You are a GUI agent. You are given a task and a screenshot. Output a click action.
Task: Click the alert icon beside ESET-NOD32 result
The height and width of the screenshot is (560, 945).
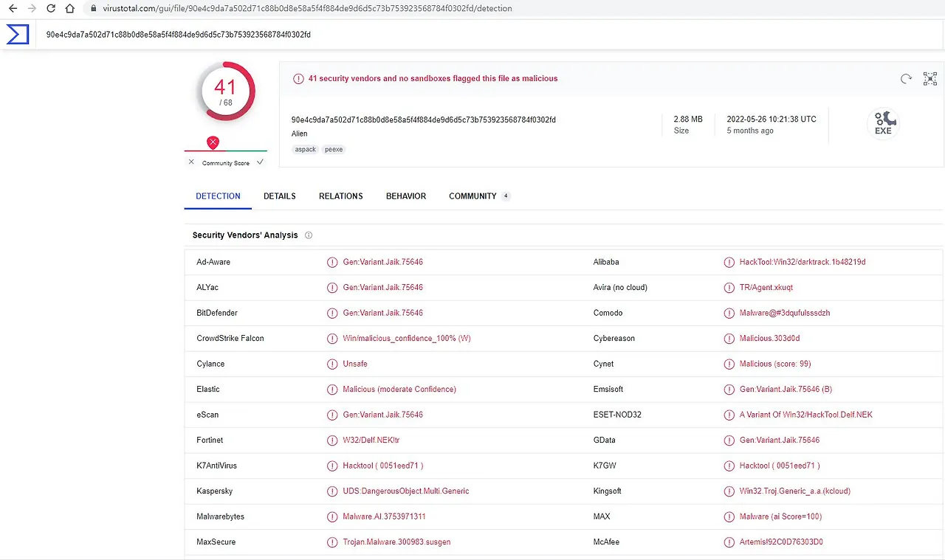click(x=729, y=415)
